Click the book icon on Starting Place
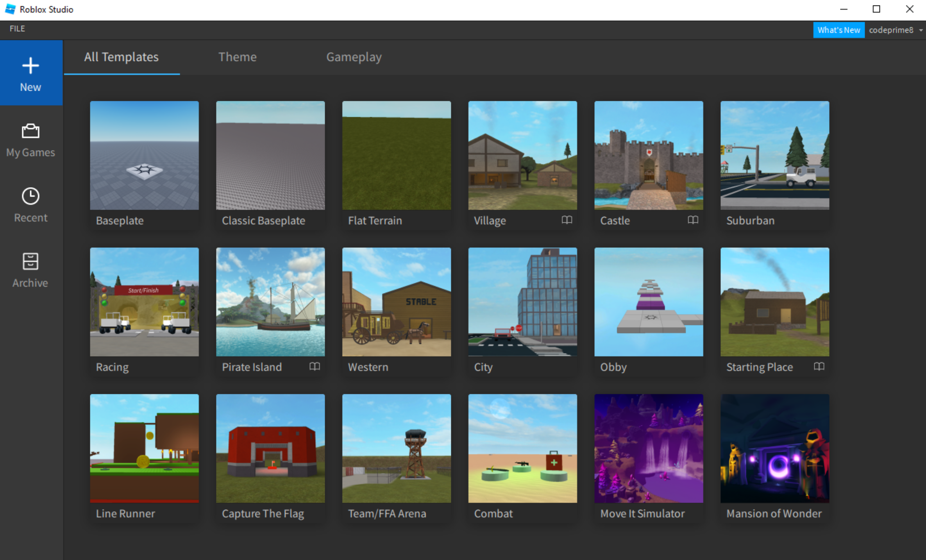The width and height of the screenshot is (926, 560). tap(819, 367)
